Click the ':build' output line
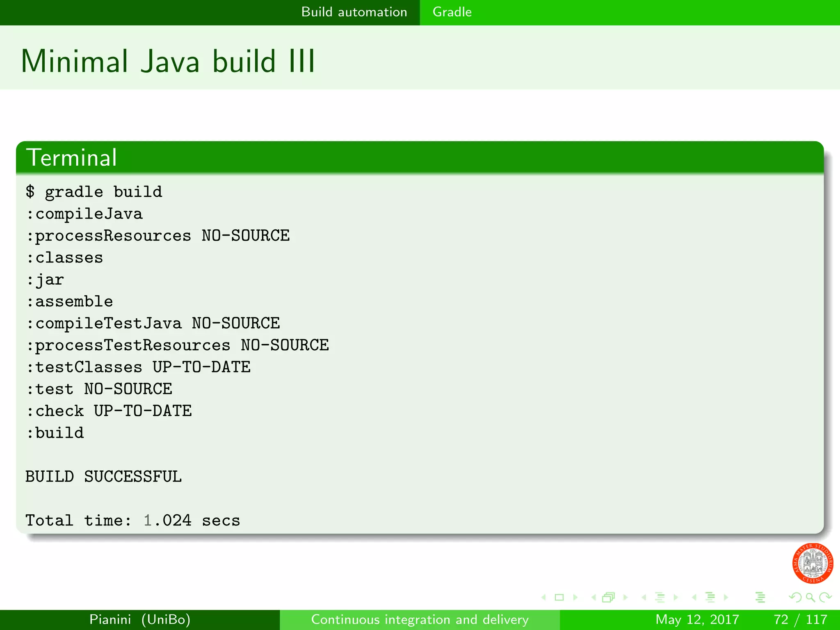 [55, 433]
